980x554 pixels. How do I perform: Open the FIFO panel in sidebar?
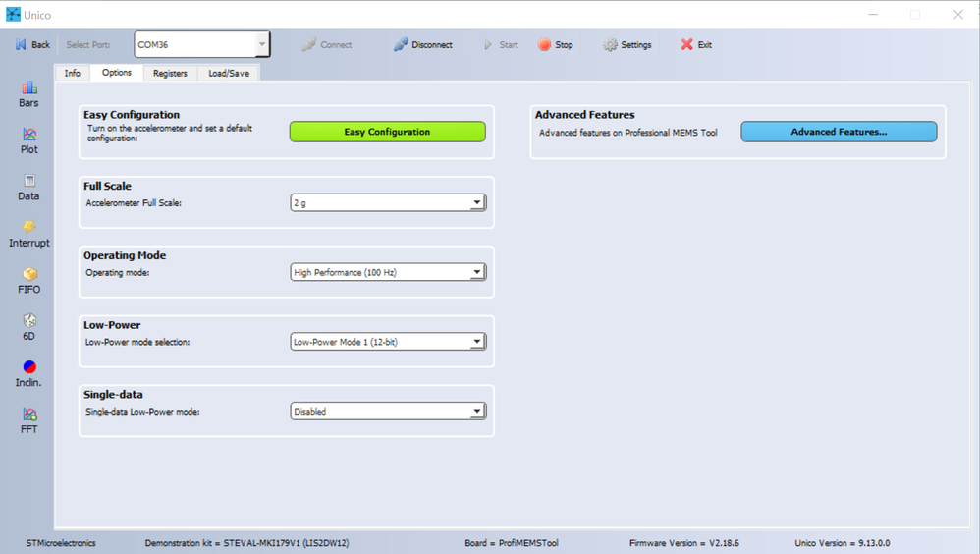(x=28, y=281)
